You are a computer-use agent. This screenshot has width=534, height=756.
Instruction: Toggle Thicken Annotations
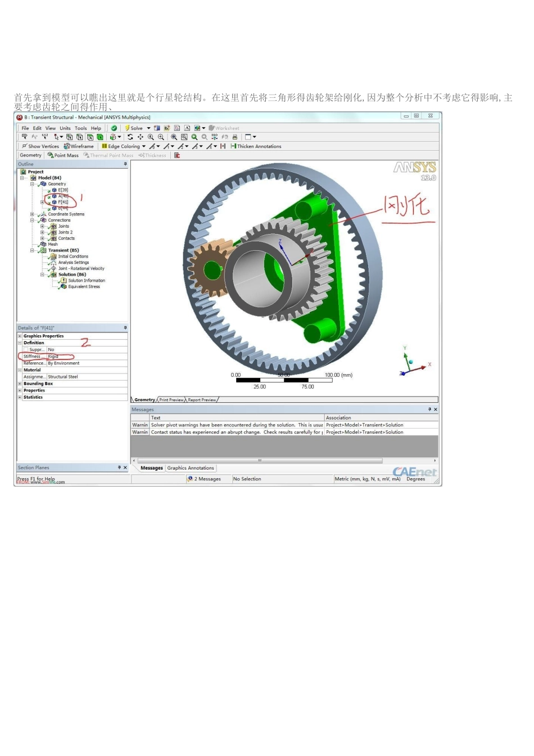(256, 146)
